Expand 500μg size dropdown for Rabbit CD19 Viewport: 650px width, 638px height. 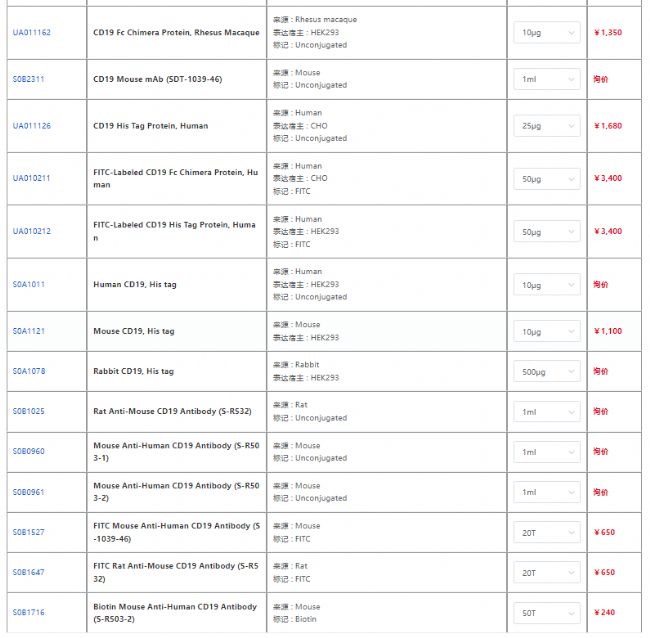(546, 371)
